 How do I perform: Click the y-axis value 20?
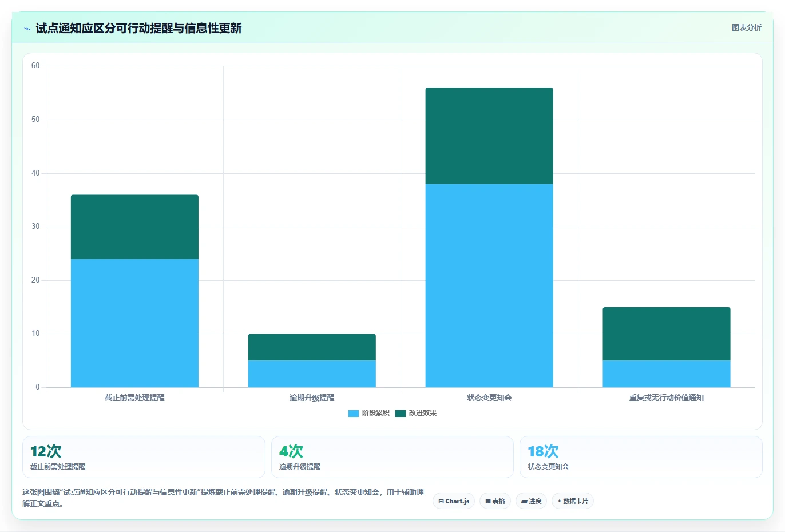(35, 280)
